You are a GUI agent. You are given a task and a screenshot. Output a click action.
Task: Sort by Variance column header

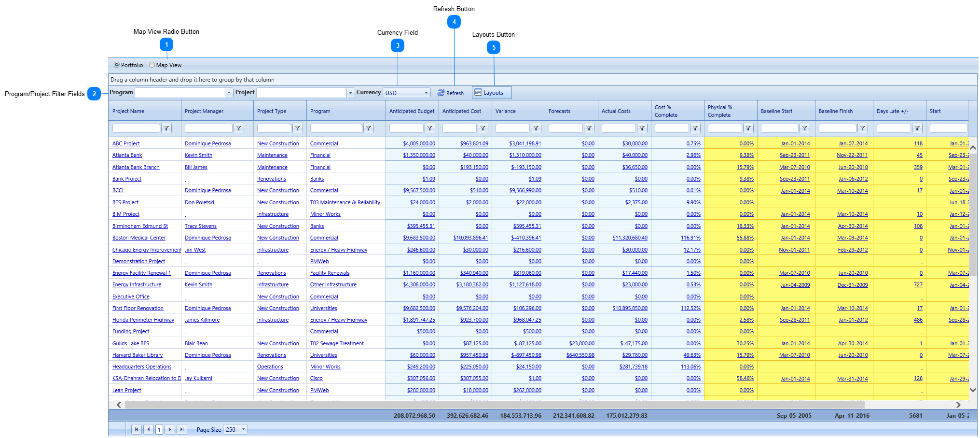(505, 111)
